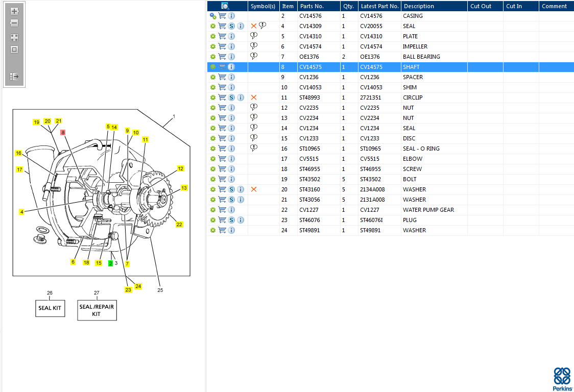
Task: Click the list export arrow icon
Action: pos(14,77)
